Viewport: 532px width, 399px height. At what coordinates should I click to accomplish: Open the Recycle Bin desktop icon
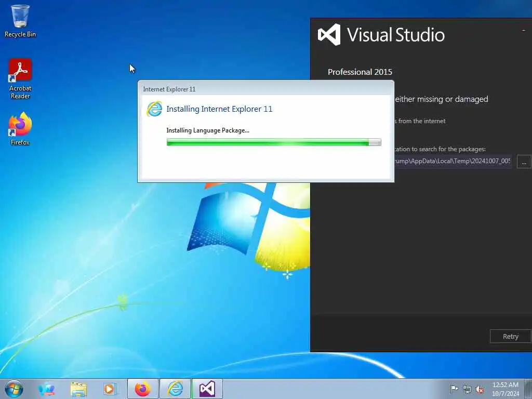[x=20, y=21]
